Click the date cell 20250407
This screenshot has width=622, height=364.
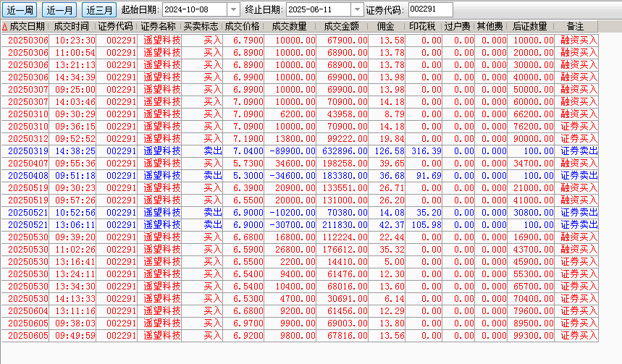point(28,164)
